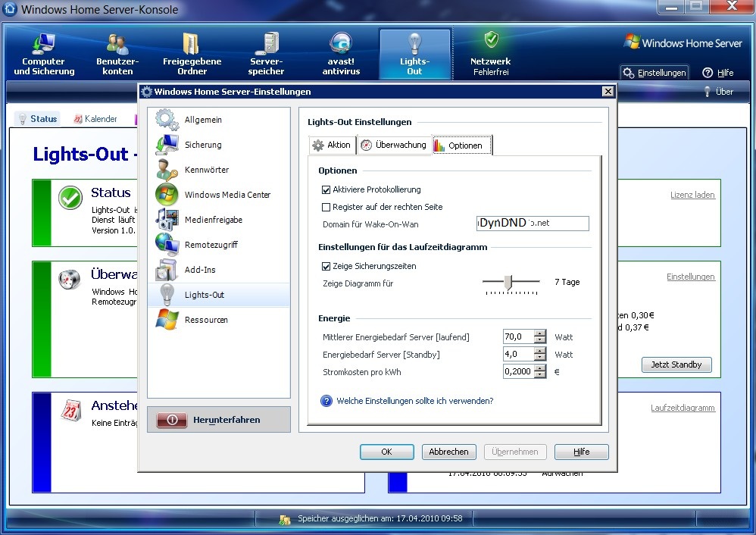Screen dimensions: 756x535
Task: Decrease Stromkosten pro kWh with down arrow
Action: [540, 375]
